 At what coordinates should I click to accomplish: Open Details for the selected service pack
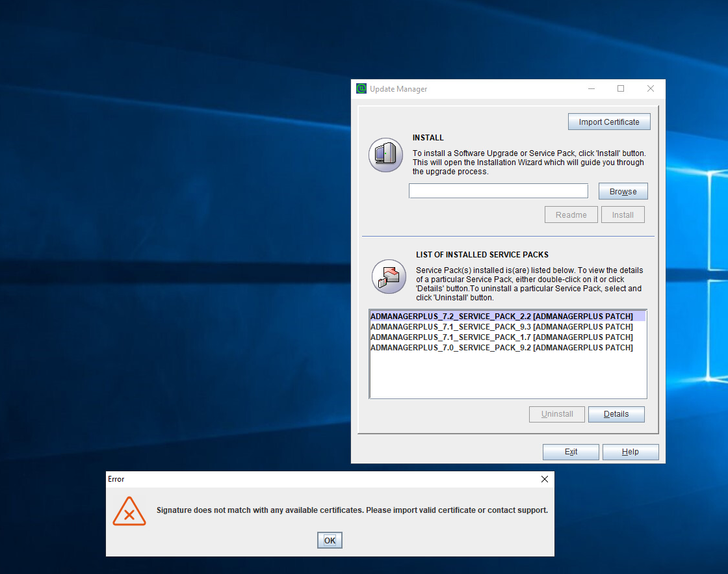616,414
